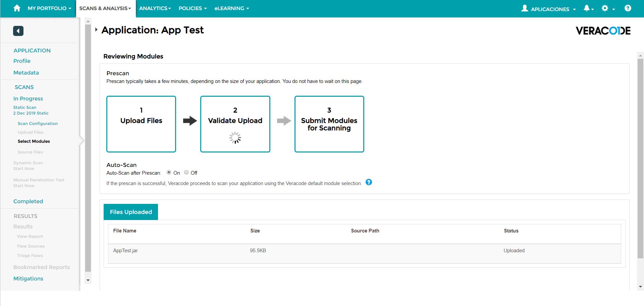Image resolution: width=644 pixels, height=306 pixels.
Task: Click main page scrollbar up arrow
Action: pyautogui.click(x=640, y=55)
